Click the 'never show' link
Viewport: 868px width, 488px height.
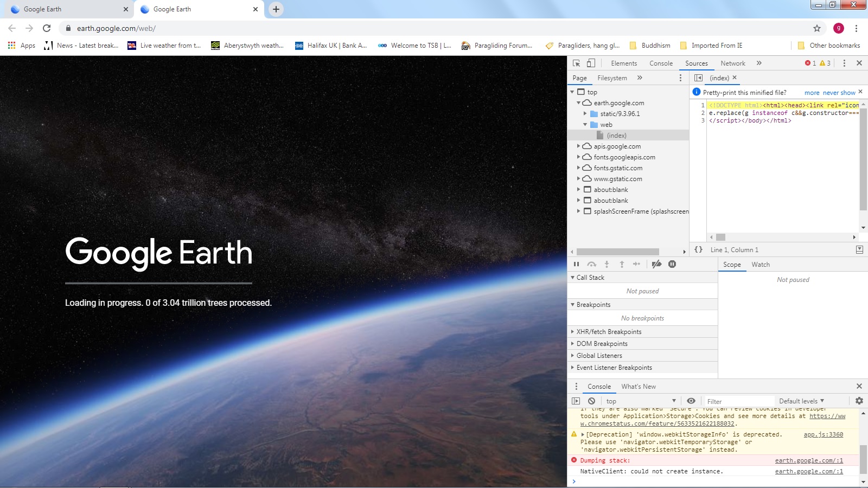(839, 93)
